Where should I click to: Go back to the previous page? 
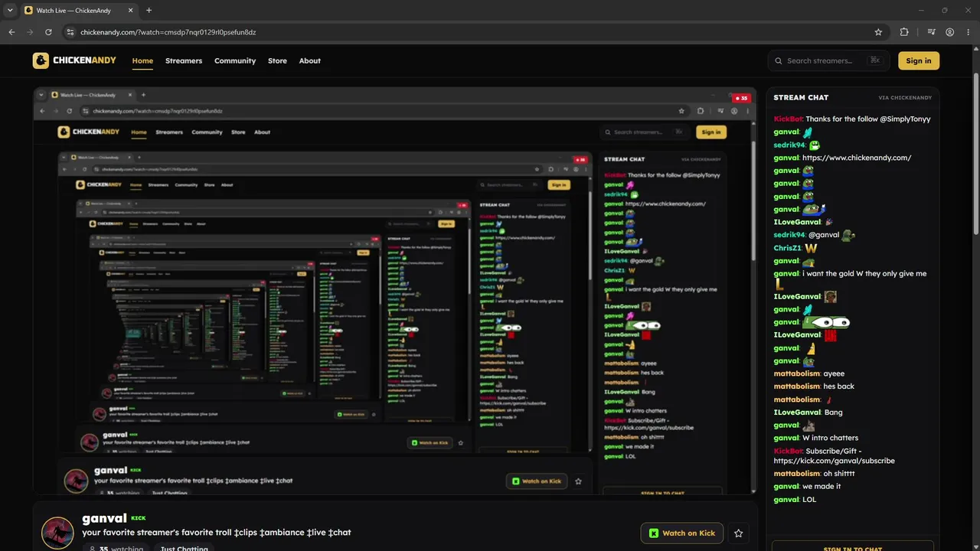pyautogui.click(x=11, y=32)
